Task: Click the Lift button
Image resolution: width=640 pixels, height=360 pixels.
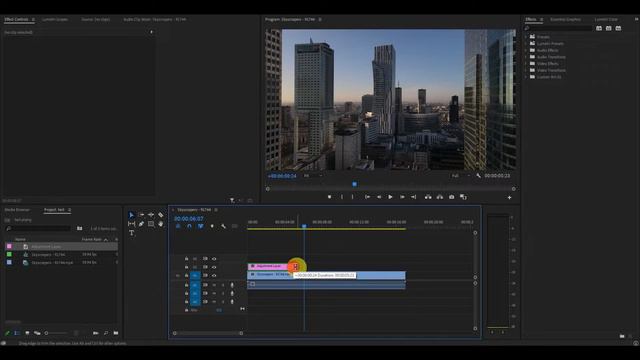Action: (x=428, y=197)
